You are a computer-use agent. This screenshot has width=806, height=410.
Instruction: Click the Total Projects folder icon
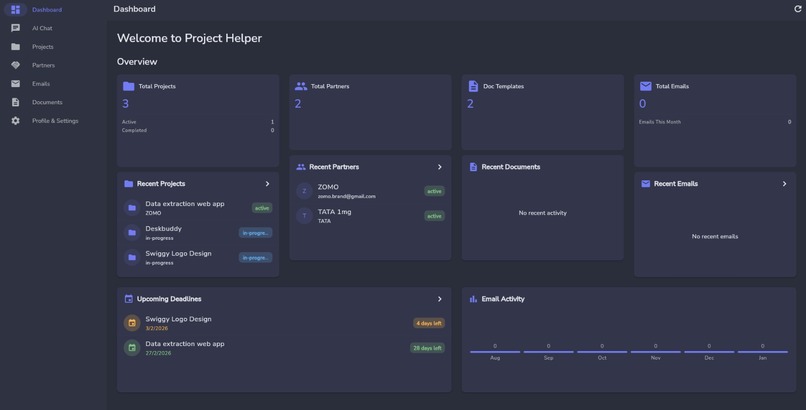(x=129, y=86)
